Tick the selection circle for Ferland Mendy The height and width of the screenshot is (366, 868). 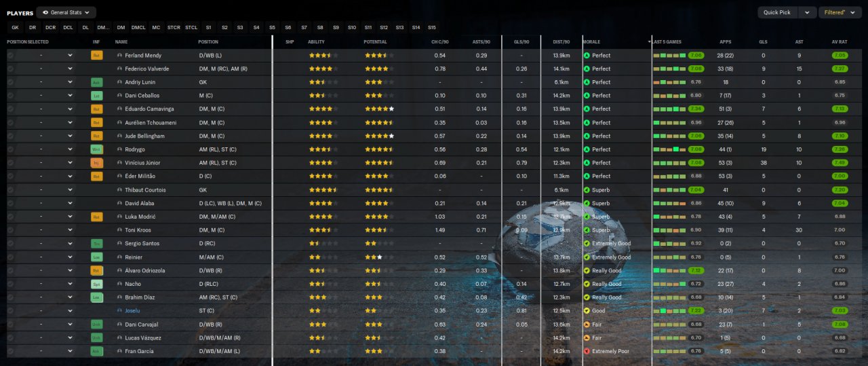[10, 55]
